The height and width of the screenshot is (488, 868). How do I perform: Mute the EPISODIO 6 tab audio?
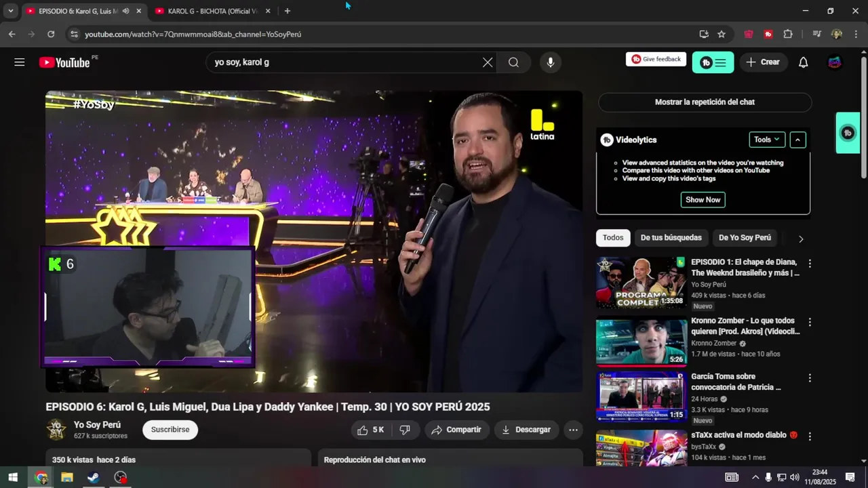(125, 11)
